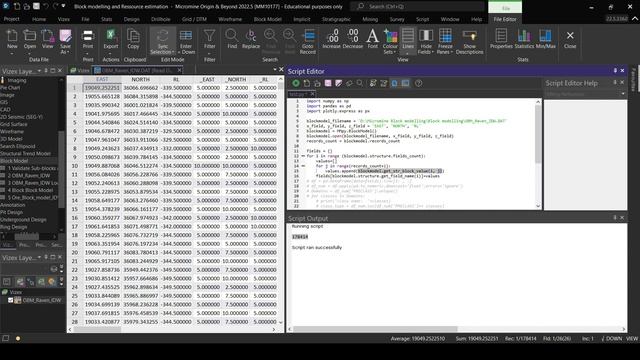Collapse the ribbon with chevron
The height and width of the screenshot is (360, 640).
635,19
